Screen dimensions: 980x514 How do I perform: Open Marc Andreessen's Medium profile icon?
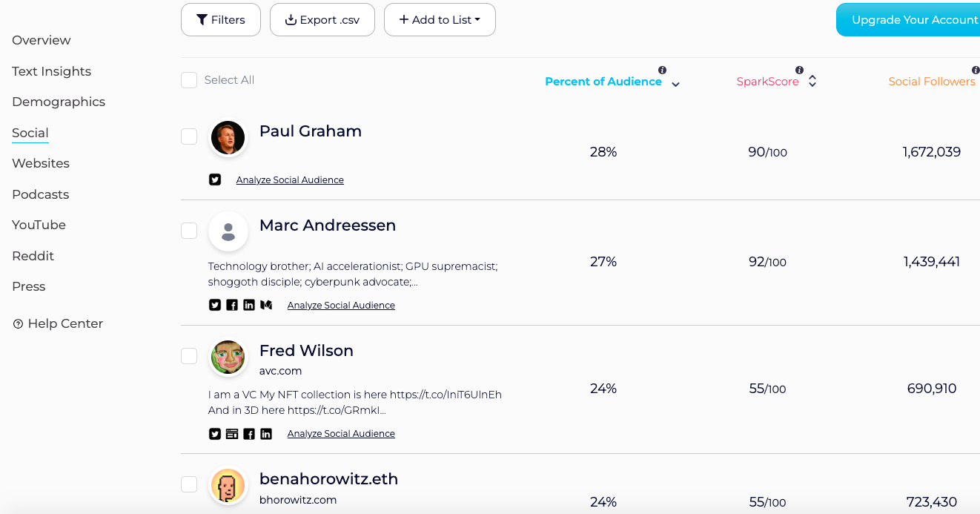click(x=266, y=305)
